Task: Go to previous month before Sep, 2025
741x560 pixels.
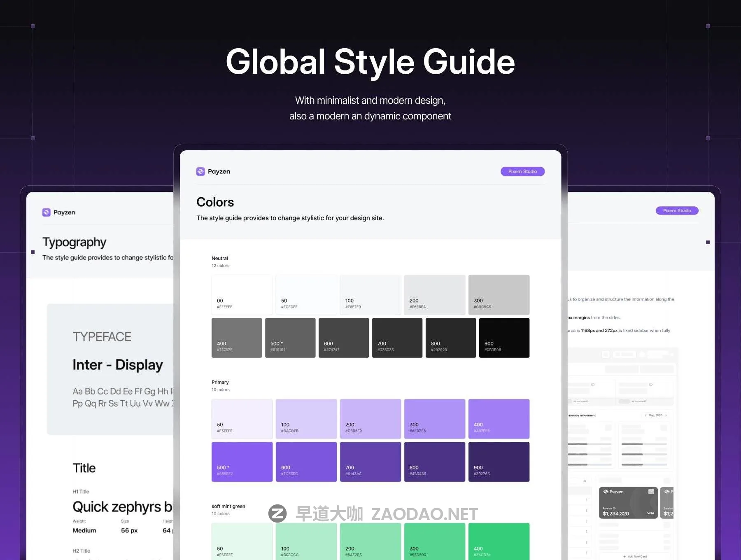Action: 645,415
